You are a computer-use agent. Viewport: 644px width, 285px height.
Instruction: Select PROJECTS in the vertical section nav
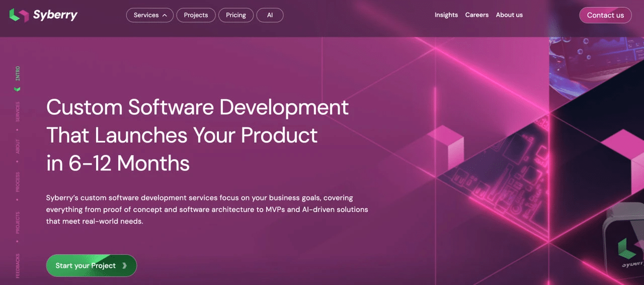click(x=18, y=222)
